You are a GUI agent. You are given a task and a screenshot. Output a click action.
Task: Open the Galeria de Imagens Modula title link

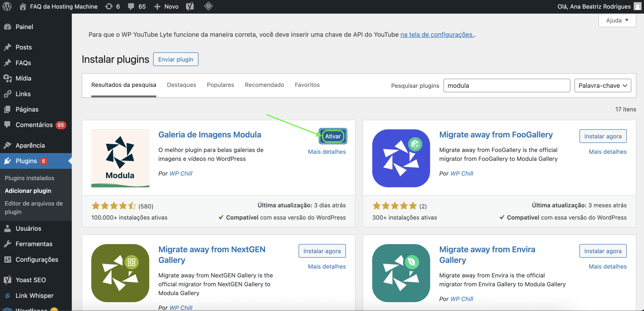point(210,135)
